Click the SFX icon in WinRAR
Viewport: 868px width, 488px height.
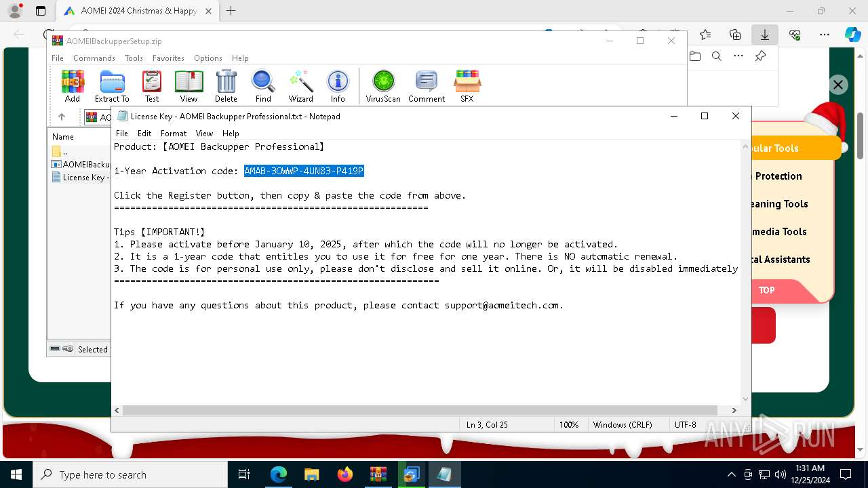pyautogui.click(x=467, y=86)
